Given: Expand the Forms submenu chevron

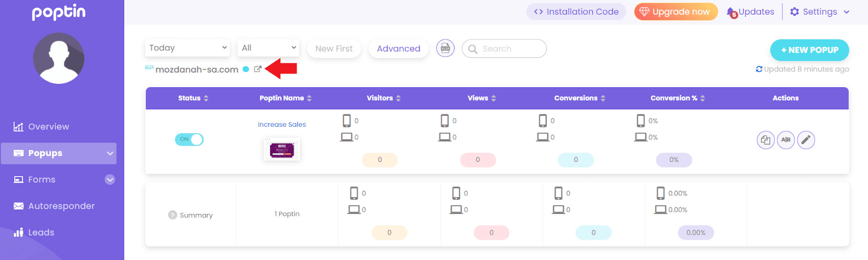Looking at the screenshot, I should click(x=110, y=180).
